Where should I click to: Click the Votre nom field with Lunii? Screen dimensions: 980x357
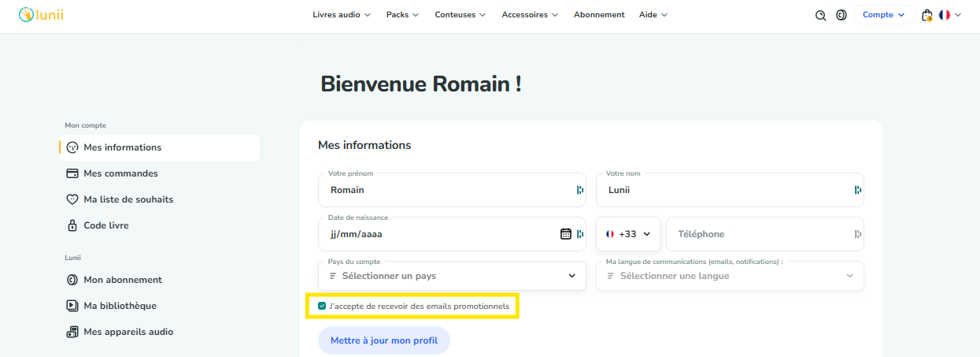pos(730,190)
